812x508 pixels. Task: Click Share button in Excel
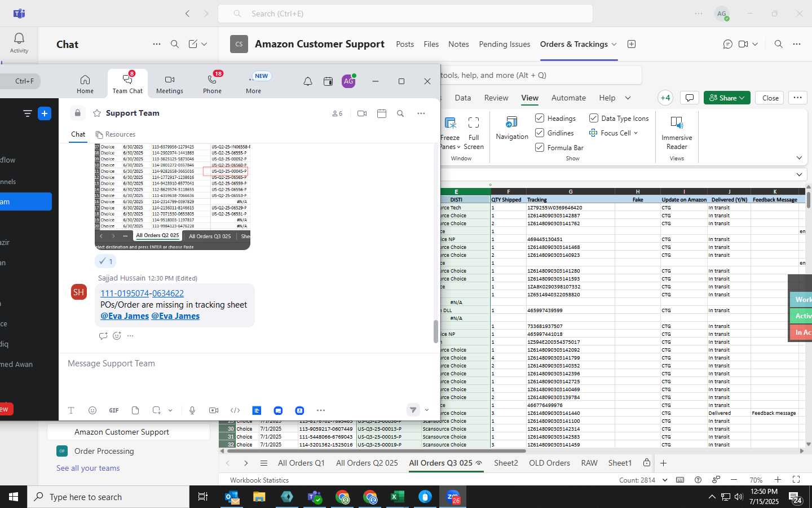[727, 98]
